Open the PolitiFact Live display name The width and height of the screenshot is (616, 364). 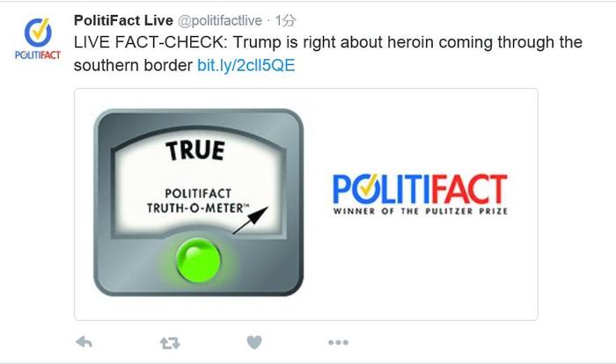pos(123,20)
